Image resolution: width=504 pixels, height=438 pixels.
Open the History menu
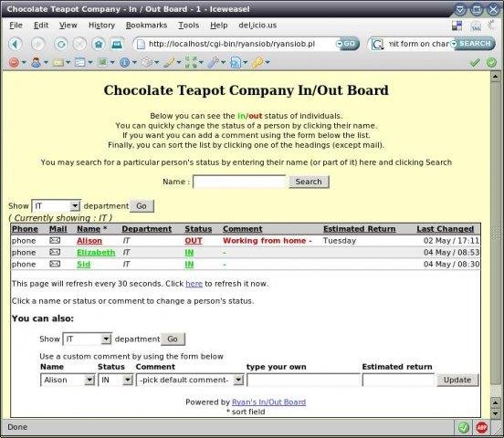101,25
